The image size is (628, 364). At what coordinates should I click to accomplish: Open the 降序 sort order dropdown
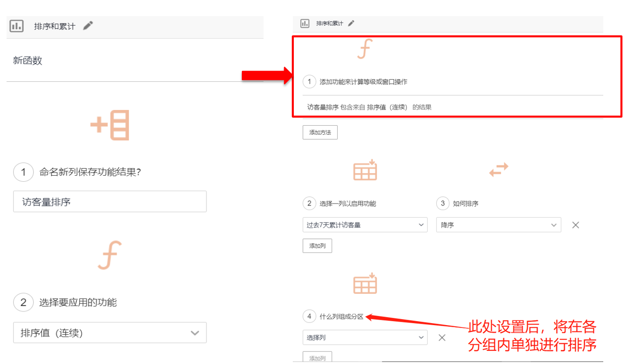pos(499,225)
